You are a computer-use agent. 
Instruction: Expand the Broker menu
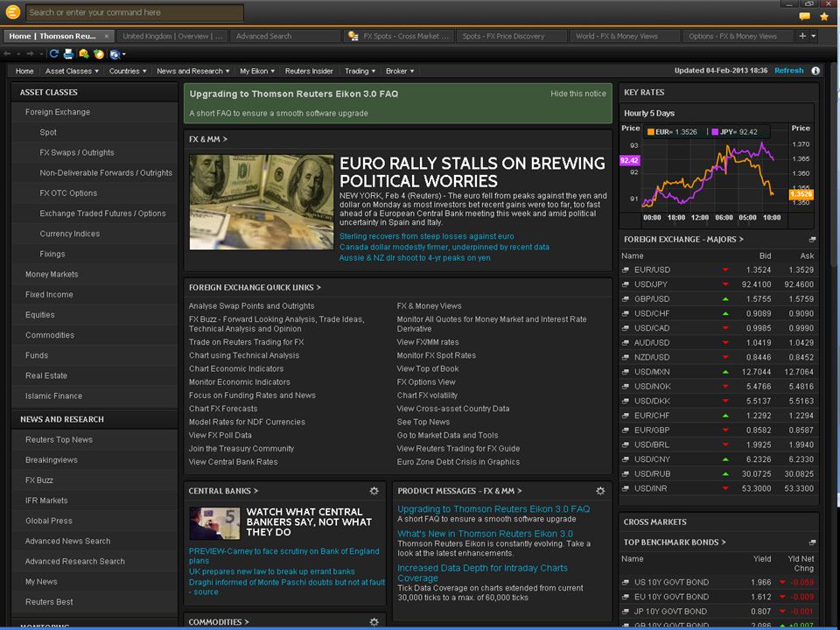(400, 71)
